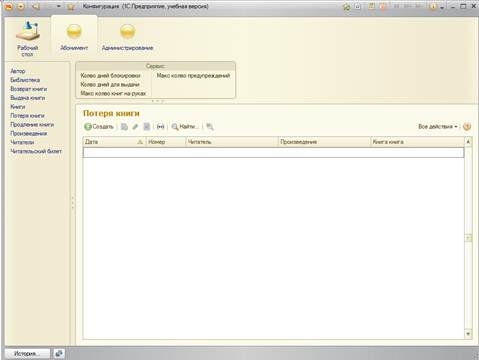The width and height of the screenshot is (479, 360).
Task: Click the Создать button
Action: (99, 127)
